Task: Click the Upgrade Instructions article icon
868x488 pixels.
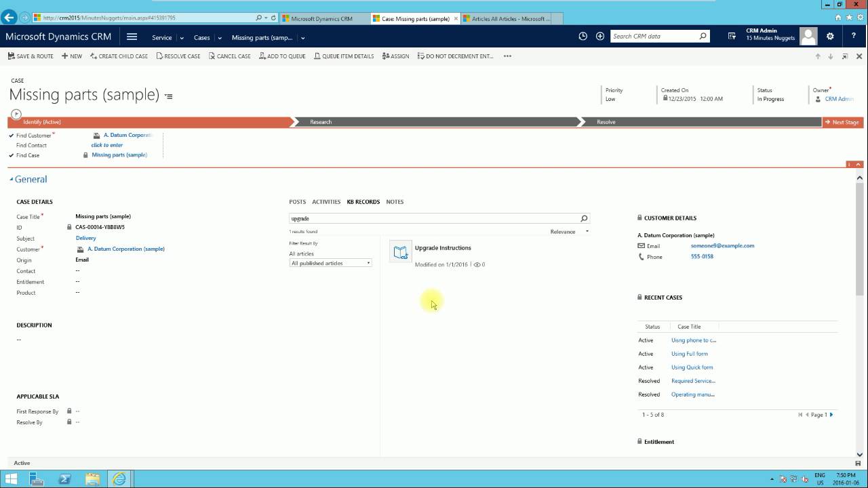Action: coord(401,253)
